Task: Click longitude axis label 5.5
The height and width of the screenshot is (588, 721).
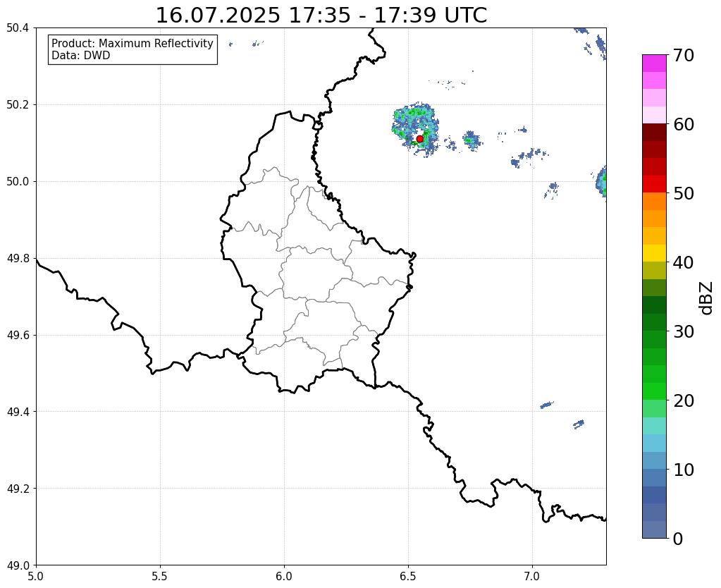Action: pos(160,577)
